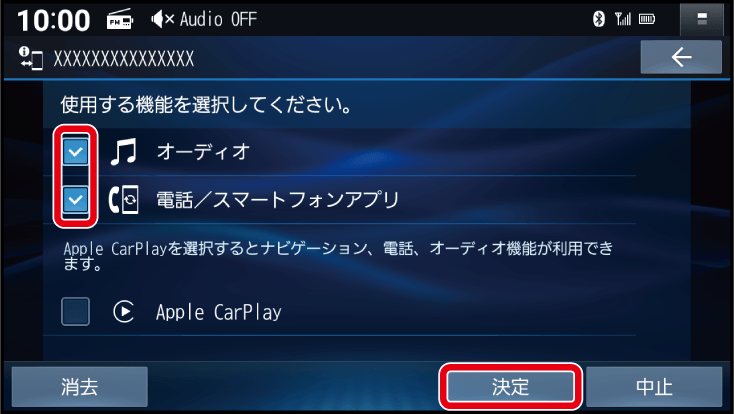Confirm with the 決定 button
This screenshot has height=414, width=734.
click(510, 387)
